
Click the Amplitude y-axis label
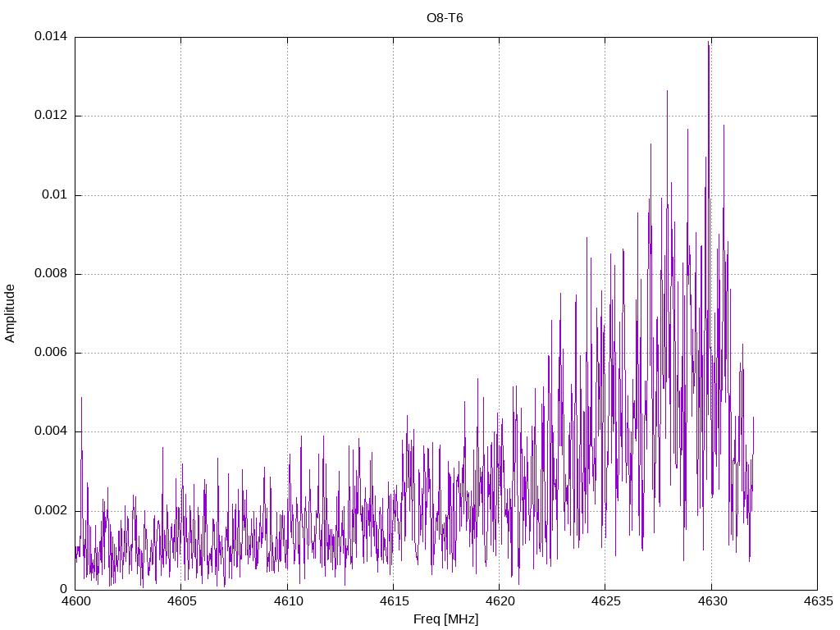pos(11,313)
